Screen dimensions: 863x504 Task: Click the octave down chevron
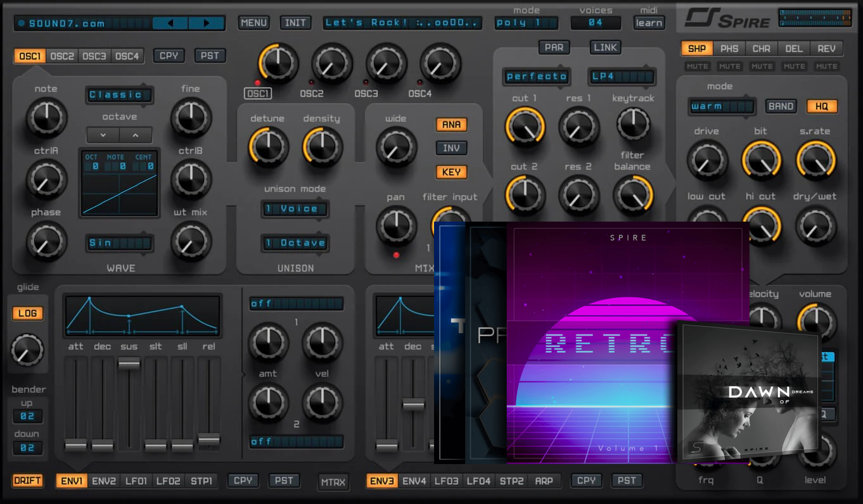103,135
